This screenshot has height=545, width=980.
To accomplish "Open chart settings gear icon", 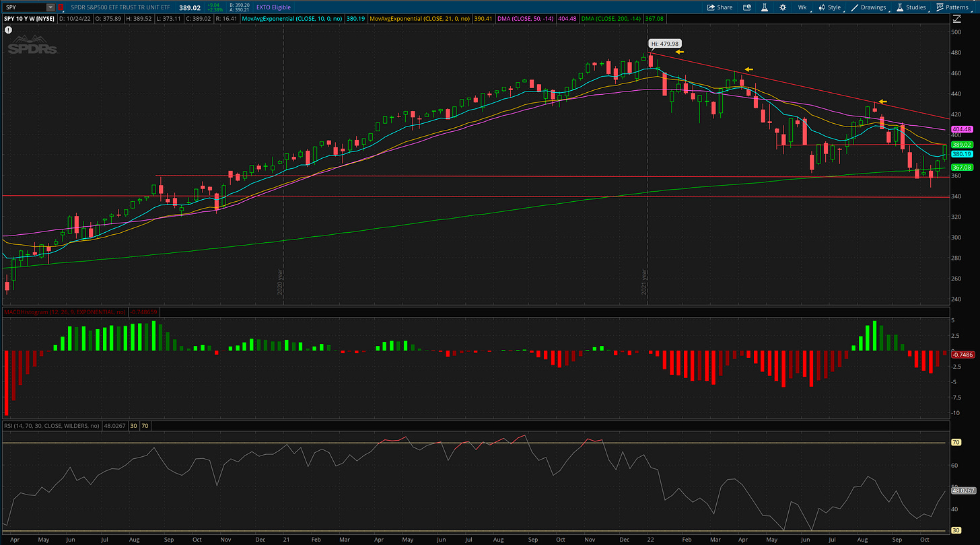I will (x=782, y=7).
